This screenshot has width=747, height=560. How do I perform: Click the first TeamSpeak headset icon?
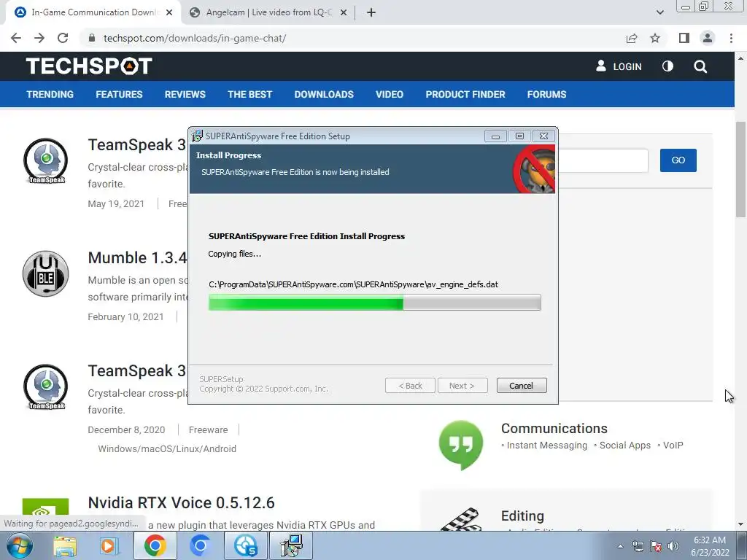(46, 161)
